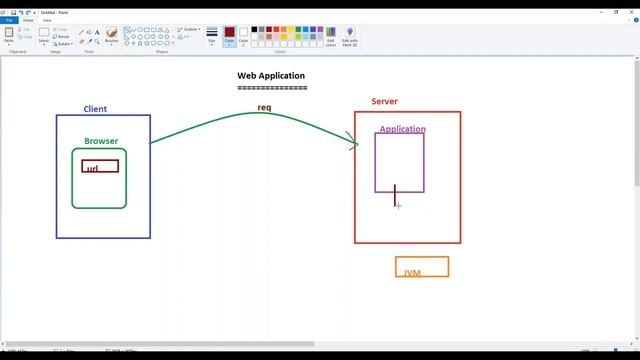Screen dimensions: 640x360
Task: Click the Select rectangle button
Action: coord(44,35)
